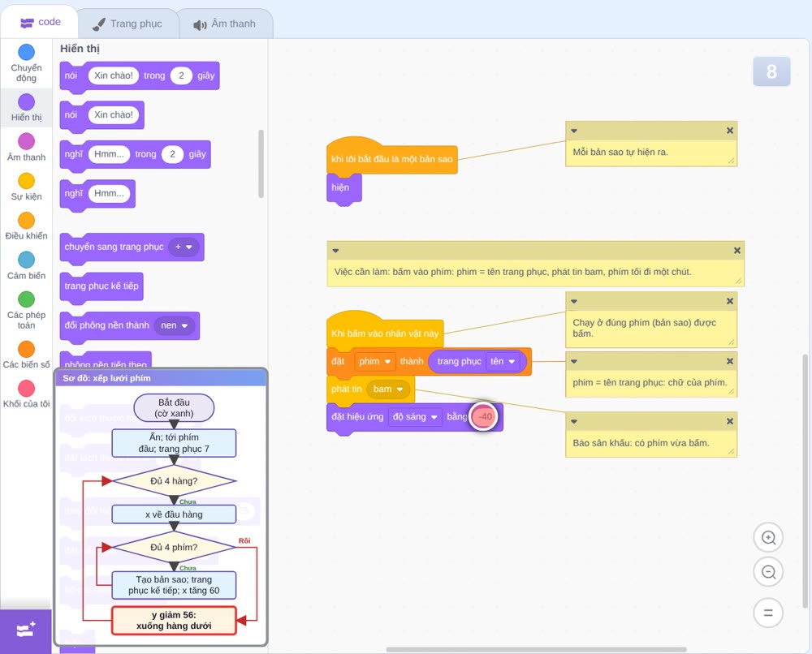Select the Các biến số category
812x654 pixels.
point(27,355)
